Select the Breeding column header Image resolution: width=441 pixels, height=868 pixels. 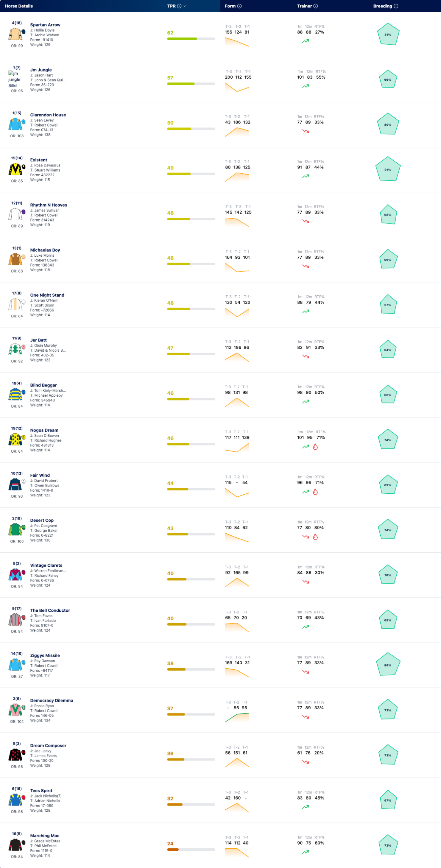(382, 6)
